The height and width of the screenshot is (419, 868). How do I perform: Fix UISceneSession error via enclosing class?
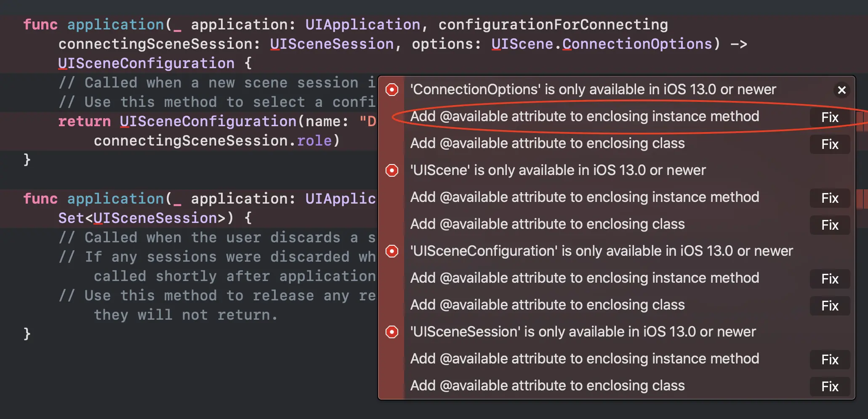point(829,387)
